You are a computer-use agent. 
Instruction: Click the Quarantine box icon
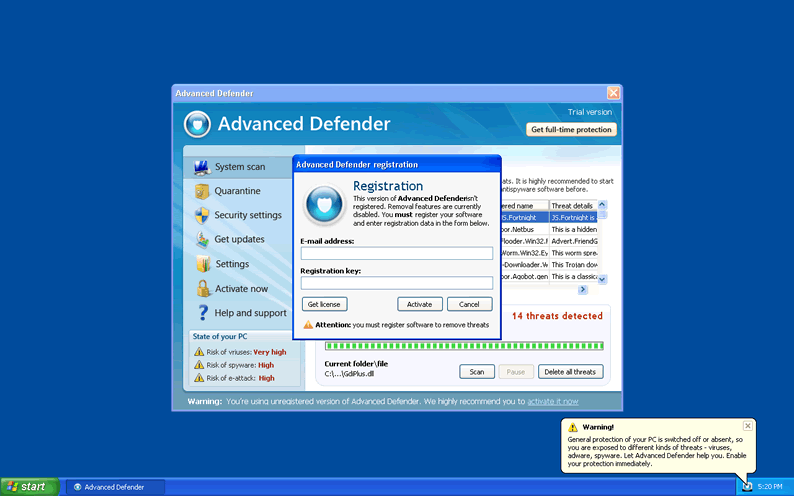pos(201,191)
